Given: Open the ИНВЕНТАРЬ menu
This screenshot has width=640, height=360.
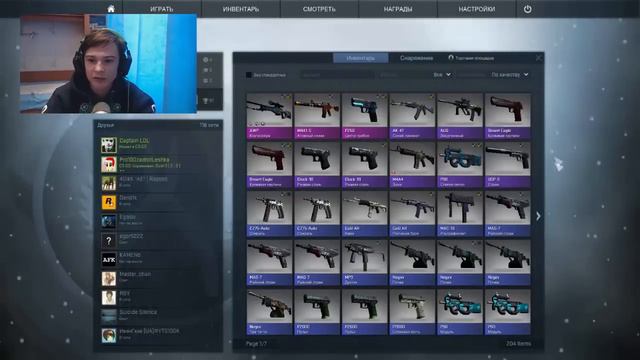Looking at the screenshot, I should click(x=240, y=9).
